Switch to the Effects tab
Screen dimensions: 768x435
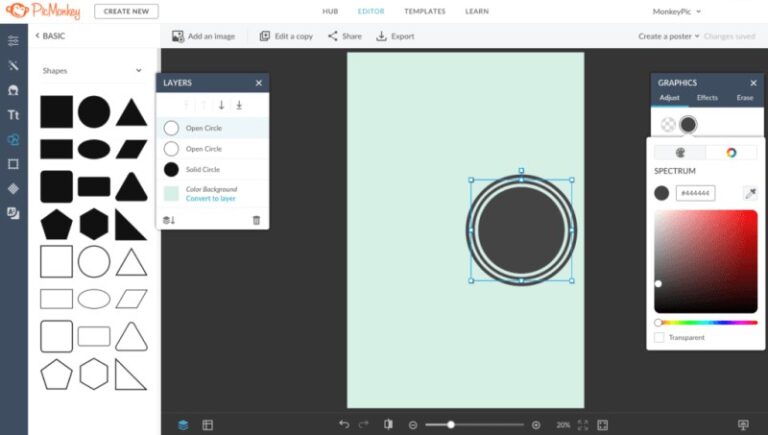(x=707, y=98)
